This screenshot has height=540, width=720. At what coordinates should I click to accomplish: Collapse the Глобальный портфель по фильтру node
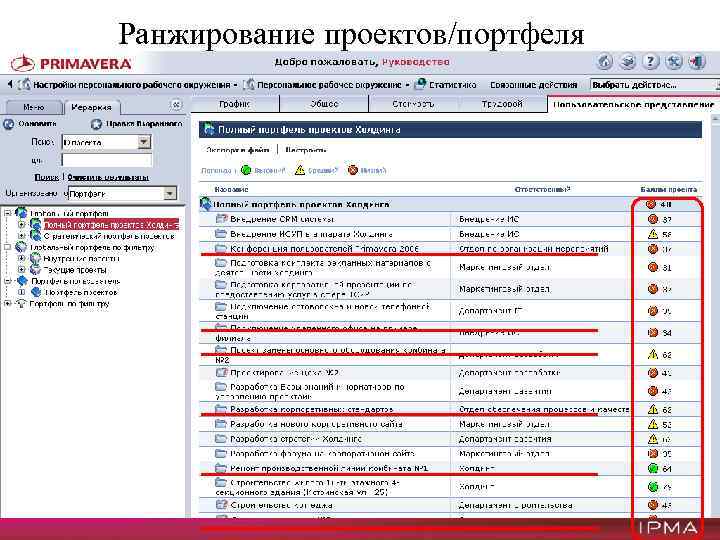(x=7, y=248)
